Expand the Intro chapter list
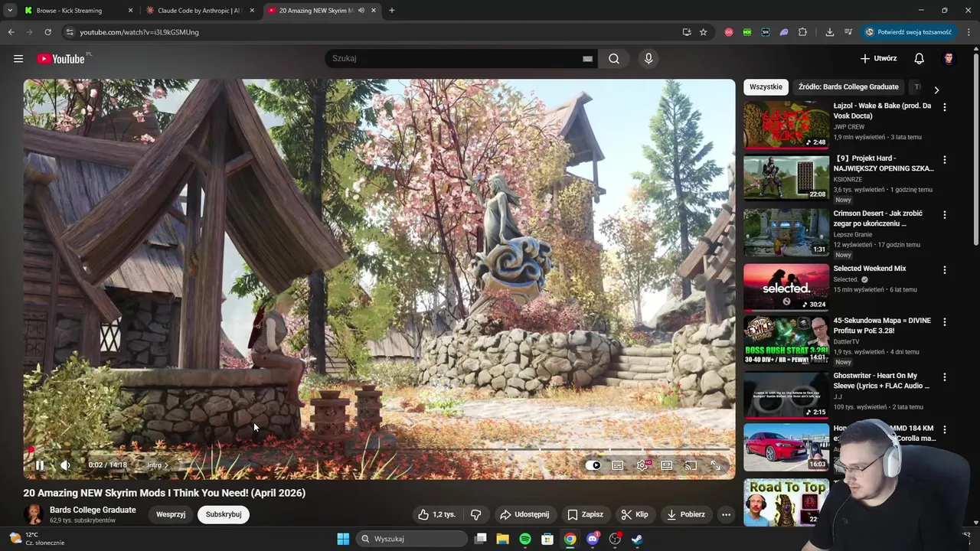The height and width of the screenshot is (551, 980). click(x=158, y=465)
